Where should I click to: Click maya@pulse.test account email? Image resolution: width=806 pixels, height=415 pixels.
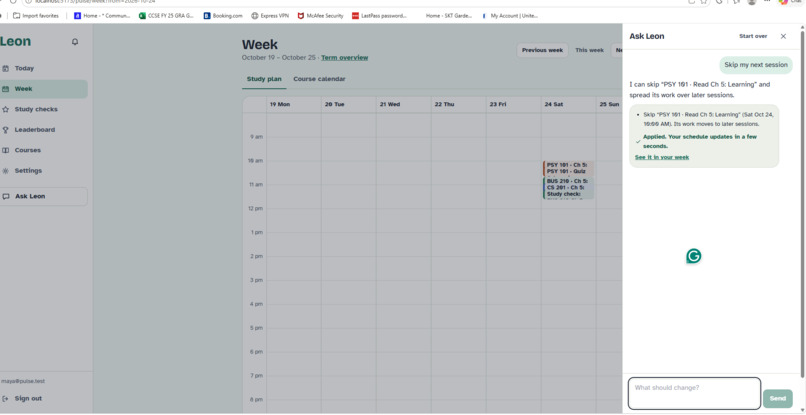click(23, 382)
